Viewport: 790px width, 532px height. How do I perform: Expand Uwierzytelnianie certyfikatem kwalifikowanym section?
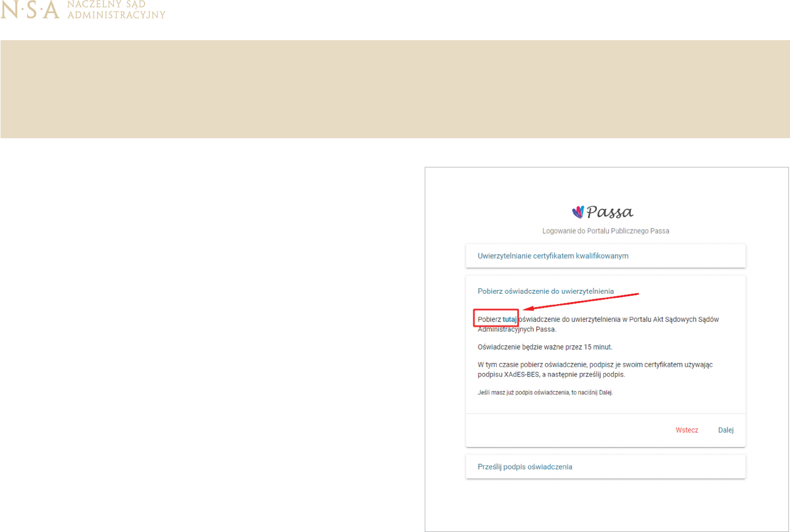pos(553,256)
